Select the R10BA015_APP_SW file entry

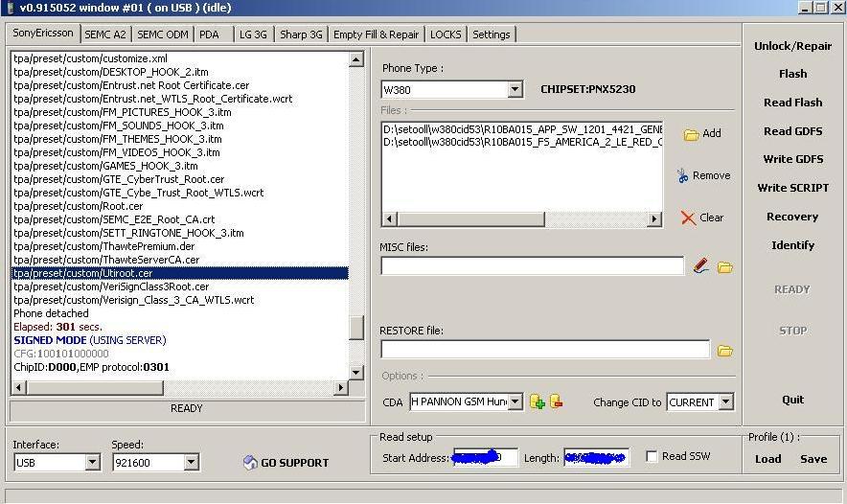tap(522, 129)
